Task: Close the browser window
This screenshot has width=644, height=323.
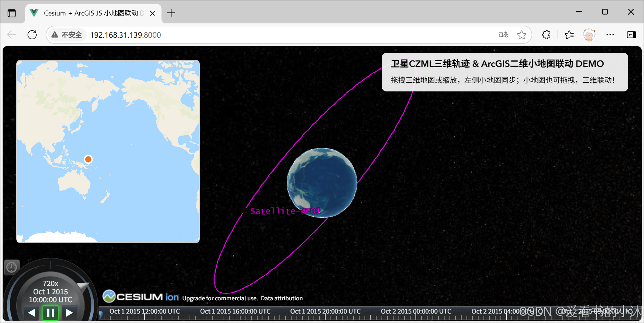Action: click(631, 12)
